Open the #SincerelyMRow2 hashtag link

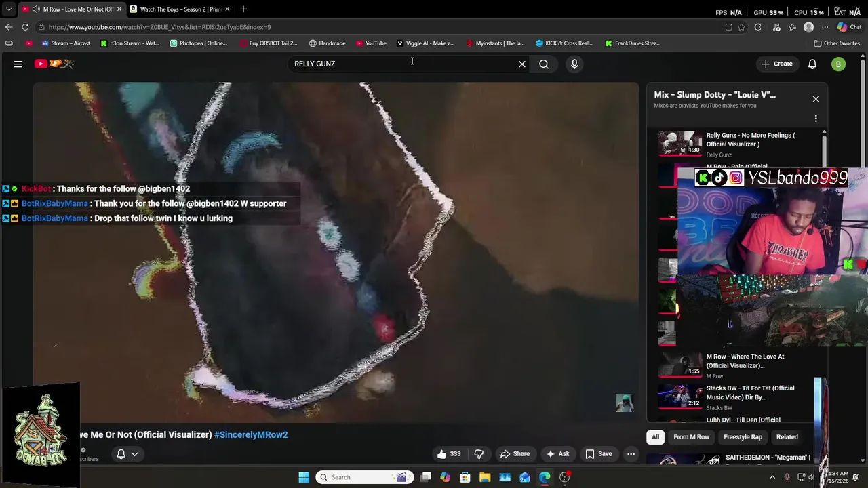point(251,434)
